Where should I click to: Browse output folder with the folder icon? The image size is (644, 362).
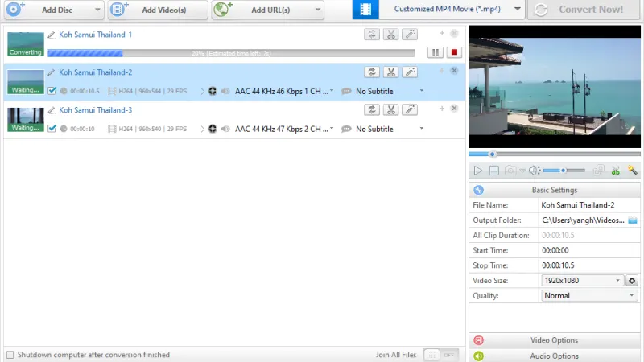[x=633, y=220]
